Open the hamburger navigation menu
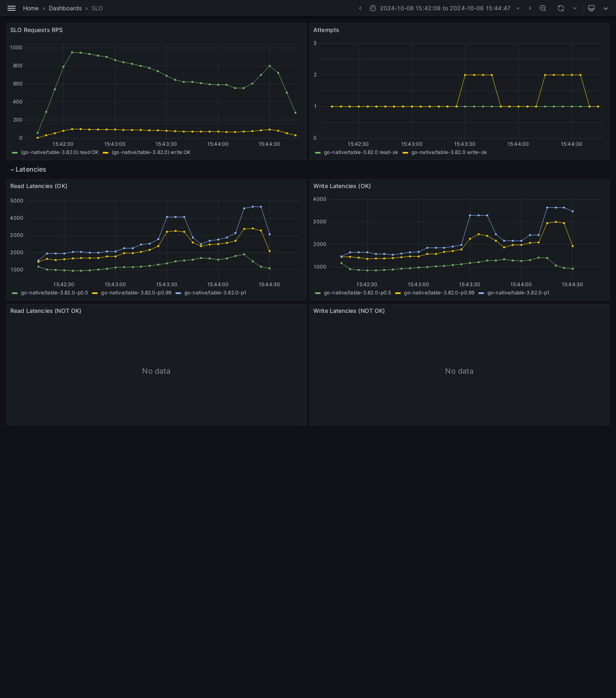The height and width of the screenshot is (698, 616). pyautogui.click(x=11, y=8)
